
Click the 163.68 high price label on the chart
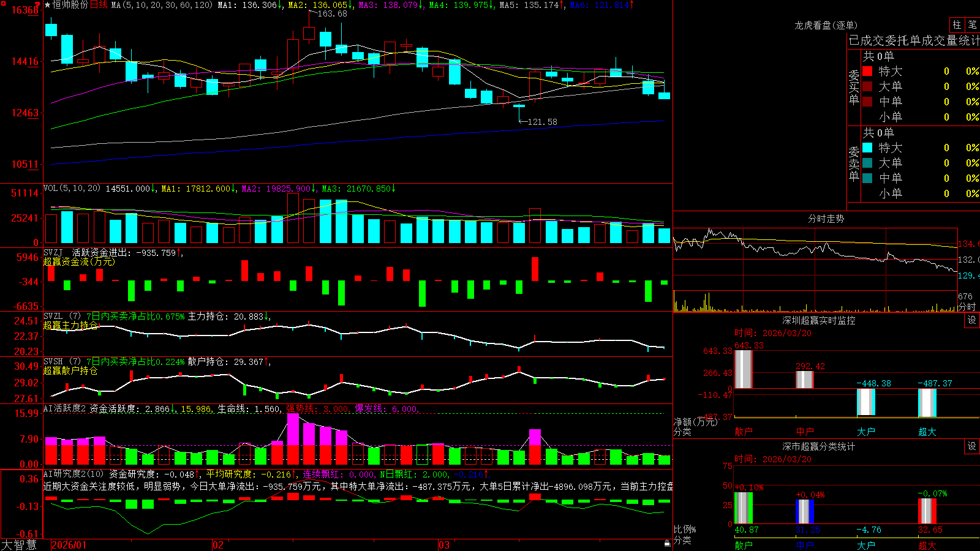(x=332, y=13)
